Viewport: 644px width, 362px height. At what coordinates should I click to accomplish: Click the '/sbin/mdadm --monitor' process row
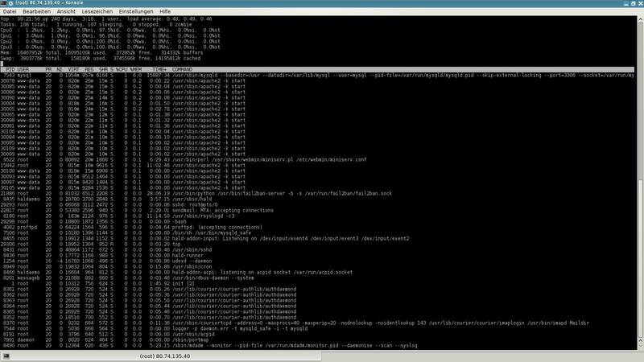[209, 346]
